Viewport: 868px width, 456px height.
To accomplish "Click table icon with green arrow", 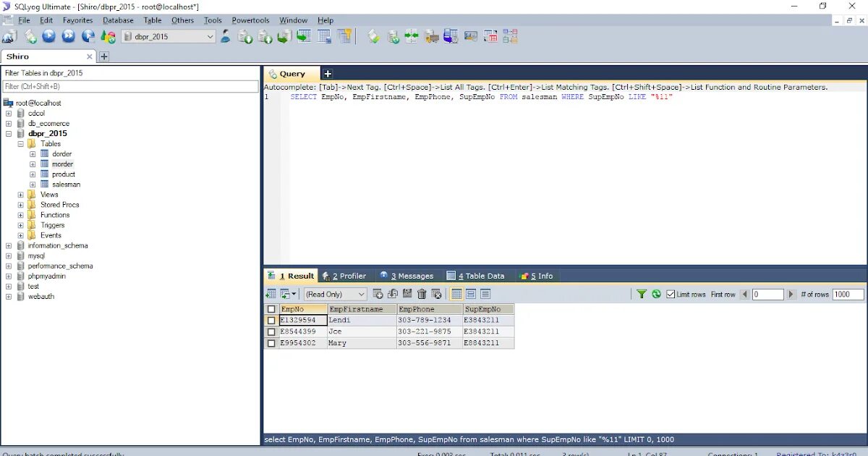I will click(x=304, y=36).
